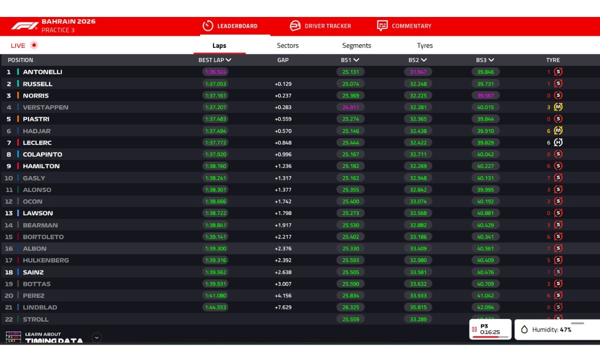This screenshot has width=600, height=364.
Task: Click Ocon's soft tyre icon
Action: pyautogui.click(x=558, y=201)
